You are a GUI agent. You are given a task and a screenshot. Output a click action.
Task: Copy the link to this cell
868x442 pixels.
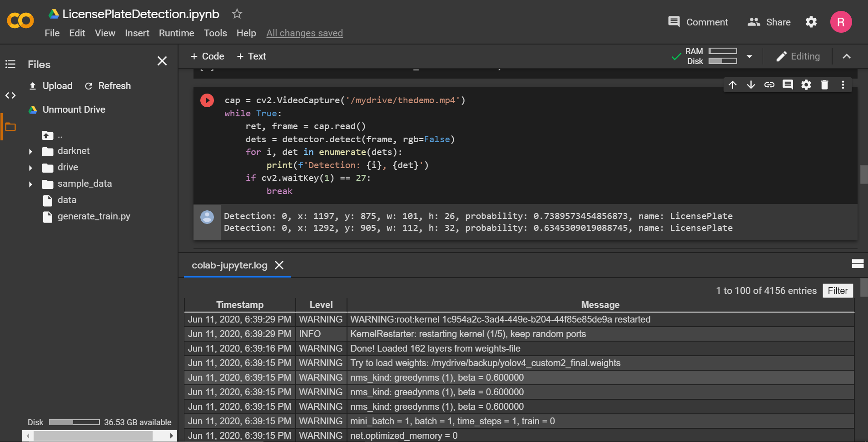[769, 84]
